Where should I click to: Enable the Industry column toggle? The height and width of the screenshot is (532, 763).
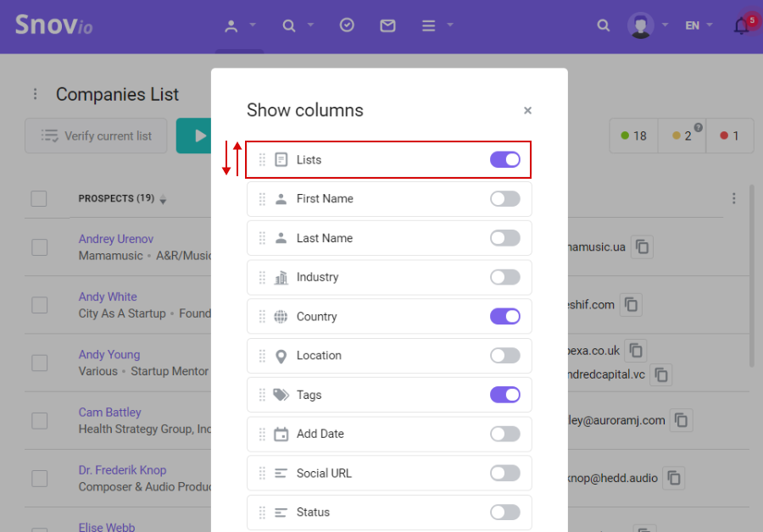pyautogui.click(x=505, y=277)
